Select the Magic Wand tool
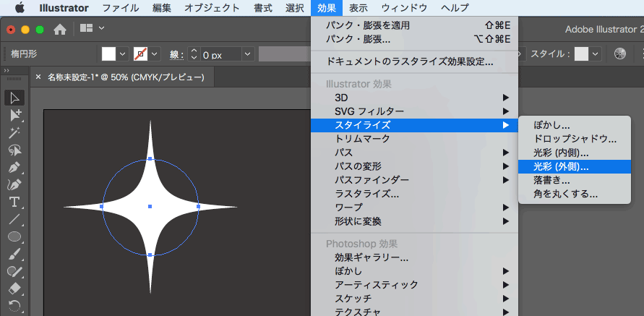Screen dimensions: 644x316 [x=14, y=133]
